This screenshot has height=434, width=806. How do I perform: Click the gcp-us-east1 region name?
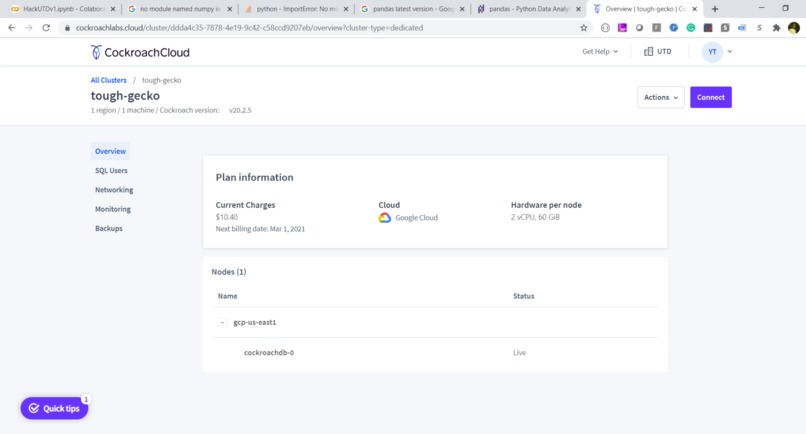[254, 322]
